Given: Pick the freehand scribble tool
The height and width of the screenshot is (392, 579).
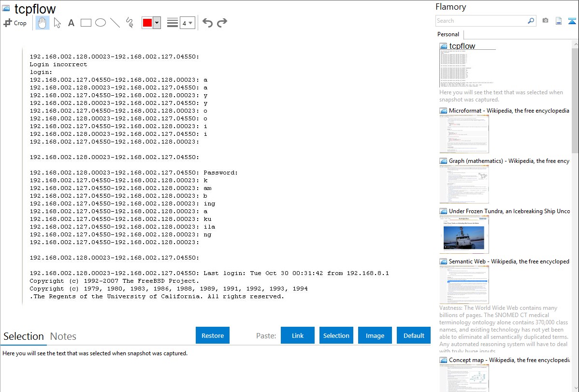Looking at the screenshot, I should click(130, 23).
